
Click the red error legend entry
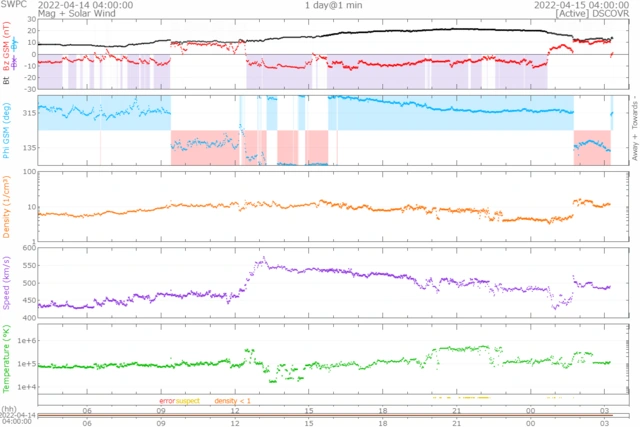click(165, 401)
